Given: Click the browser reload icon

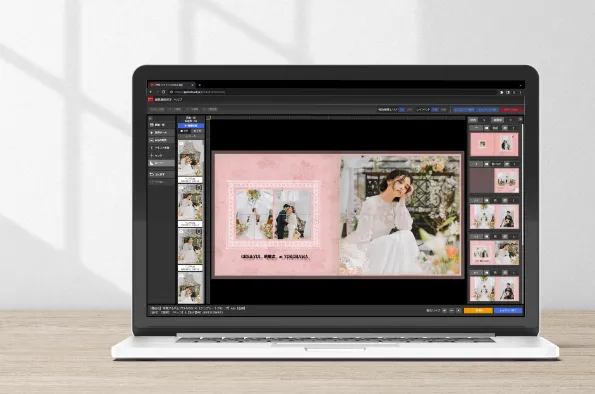Looking at the screenshot, I should pyautogui.click(x=164, y=92).
